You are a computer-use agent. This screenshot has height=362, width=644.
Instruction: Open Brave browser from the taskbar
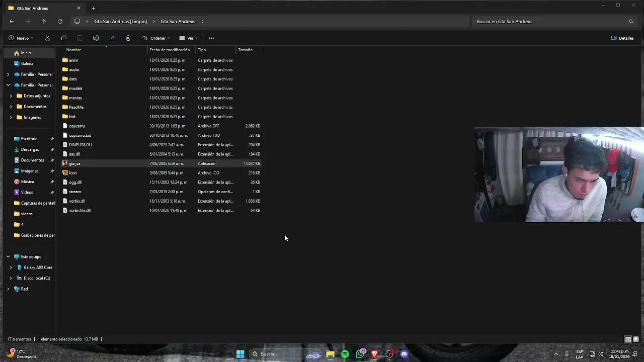point(375,354)
